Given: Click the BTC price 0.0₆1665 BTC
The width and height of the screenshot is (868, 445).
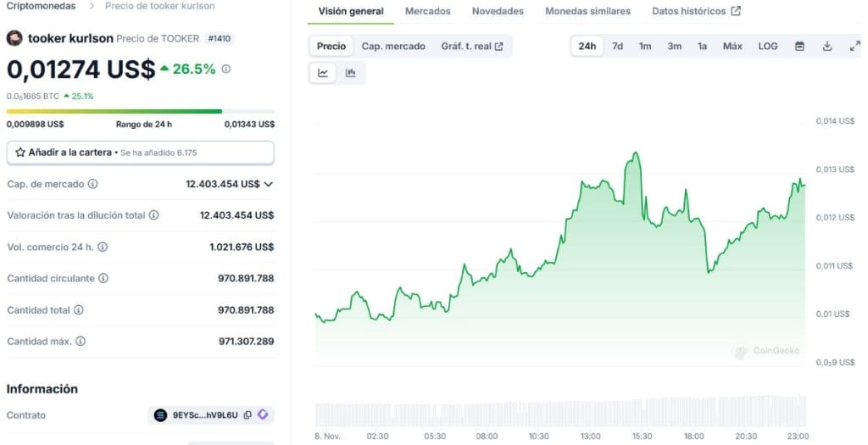Looking at the screenshot, I should coord(33,97).
